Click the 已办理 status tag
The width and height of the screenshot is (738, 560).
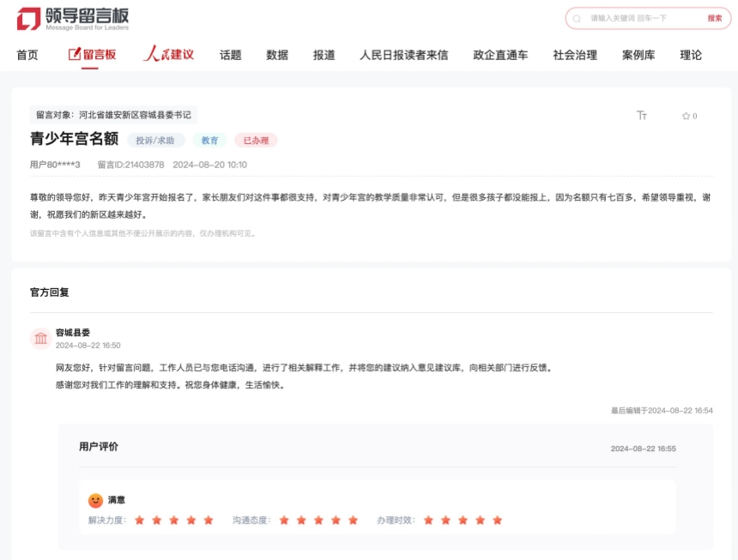[255, 141]
